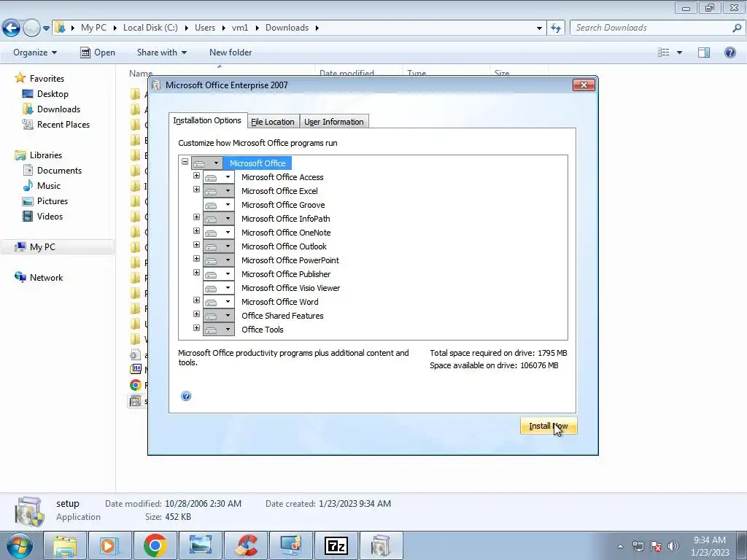
Task: Close the Microsoft Office Enterprise 2007 dialog
Action: (x=584, y=85)
